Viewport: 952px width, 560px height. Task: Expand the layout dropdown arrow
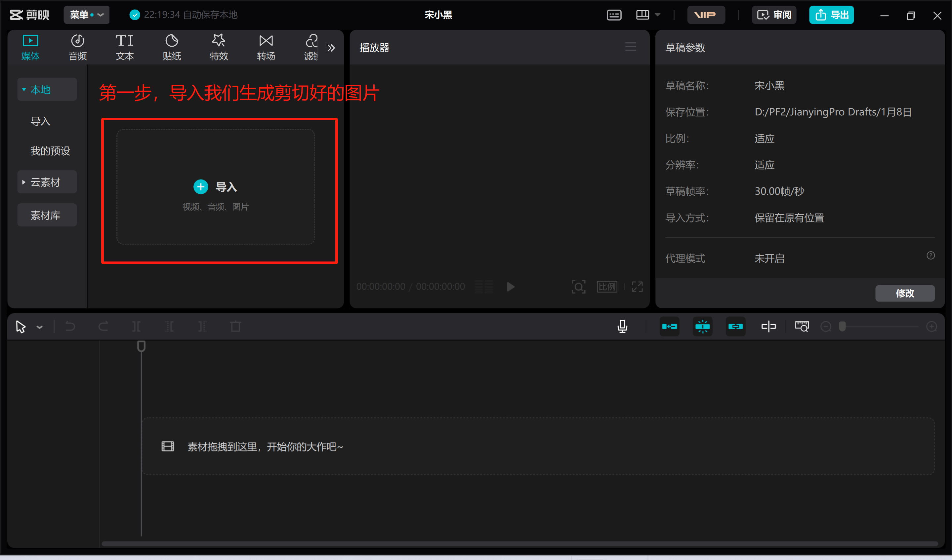[658, 15]
